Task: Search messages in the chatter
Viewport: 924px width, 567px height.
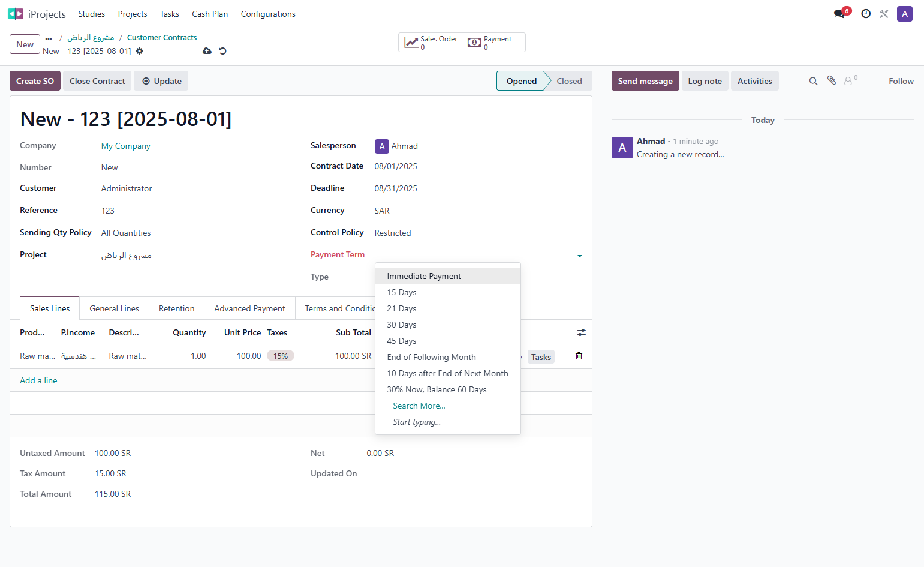Action: pyautogui.click(x=813, y=81)
